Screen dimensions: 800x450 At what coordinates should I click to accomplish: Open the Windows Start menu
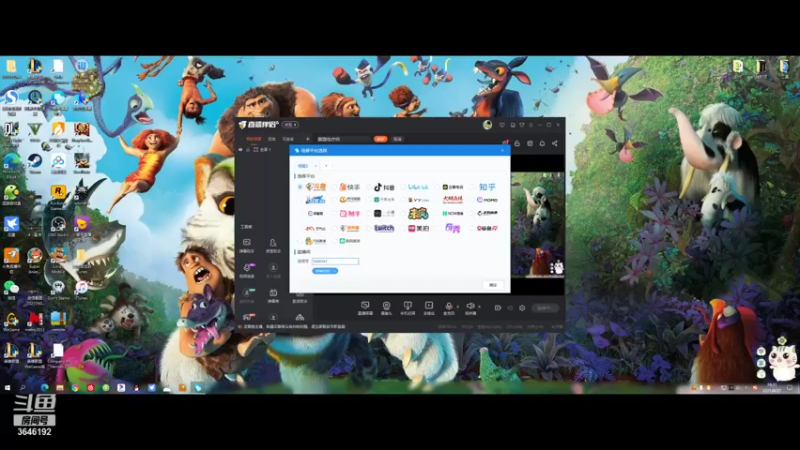pos(7,388)
